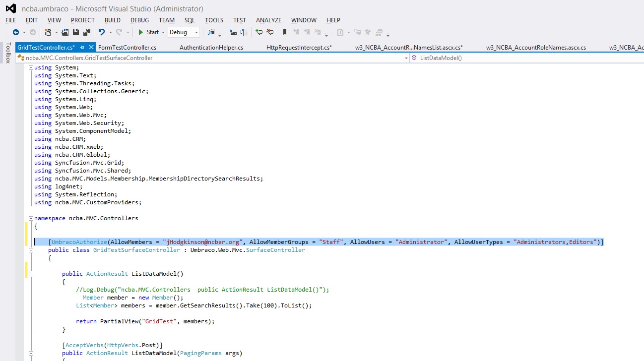Open the VIEW menu

point(54,20)
